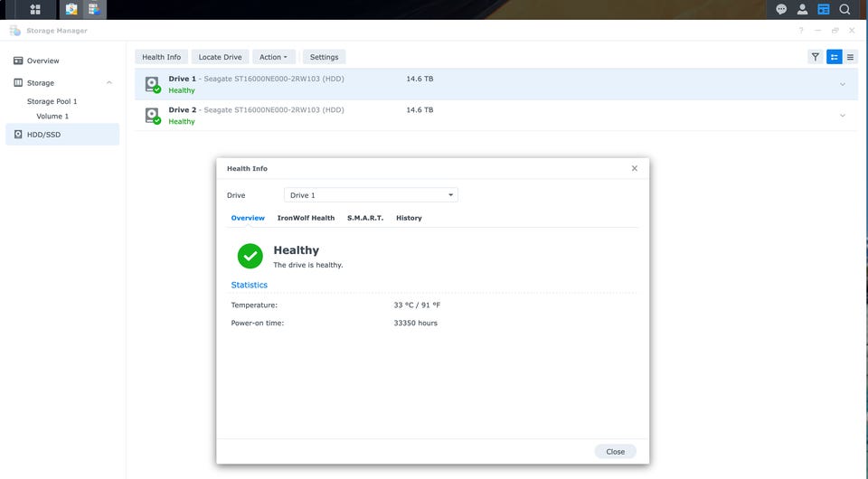Click Drive 2 capacity 14.6 TB
This screenshot has width=868, height=479.
point(420,109)
